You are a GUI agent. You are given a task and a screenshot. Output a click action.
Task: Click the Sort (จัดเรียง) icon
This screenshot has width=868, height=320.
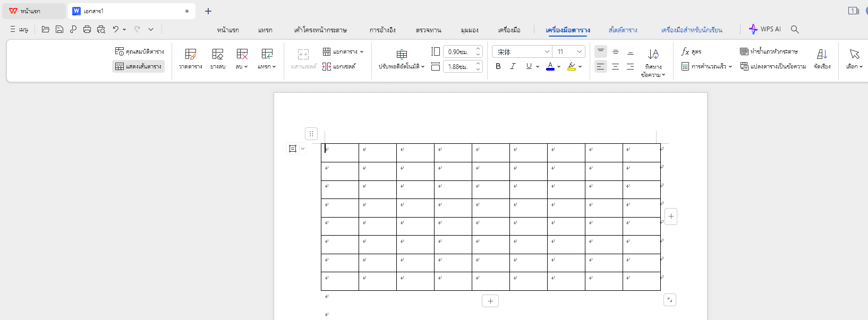point(822,58)
